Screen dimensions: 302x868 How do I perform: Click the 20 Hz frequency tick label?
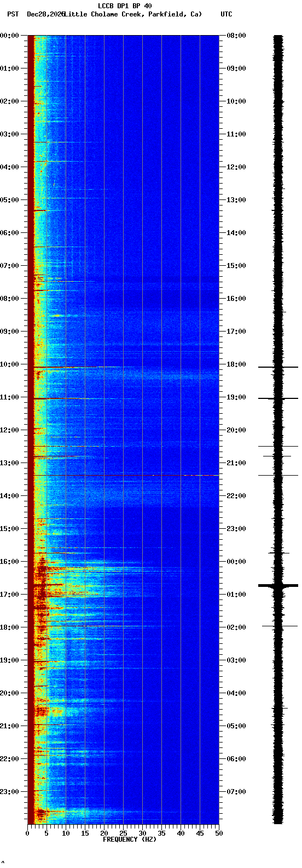click(104, 833)
